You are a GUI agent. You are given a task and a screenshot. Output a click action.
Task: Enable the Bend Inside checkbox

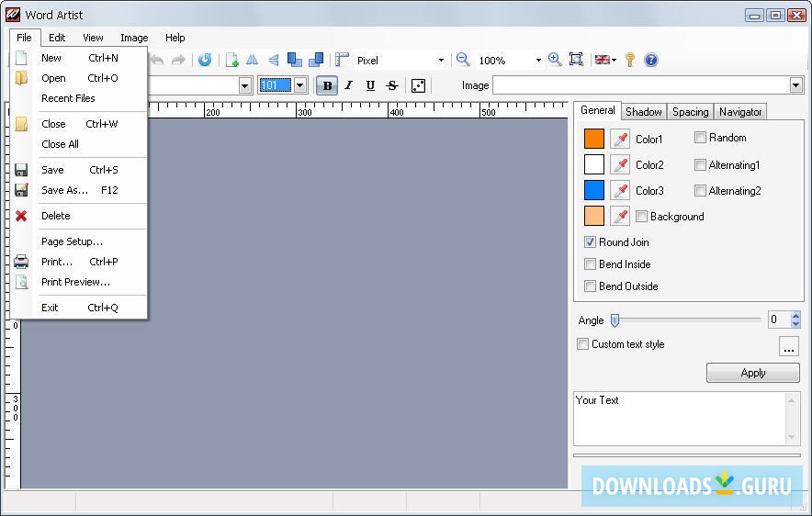click(590, 264)
